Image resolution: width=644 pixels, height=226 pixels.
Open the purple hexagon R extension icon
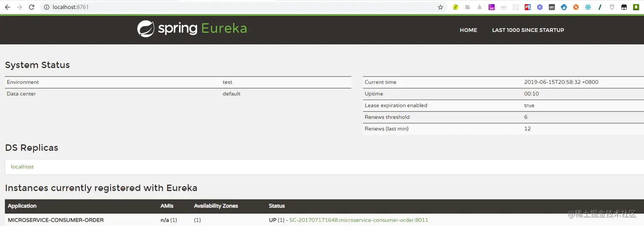pyautogui.click(x=540, y=7)
